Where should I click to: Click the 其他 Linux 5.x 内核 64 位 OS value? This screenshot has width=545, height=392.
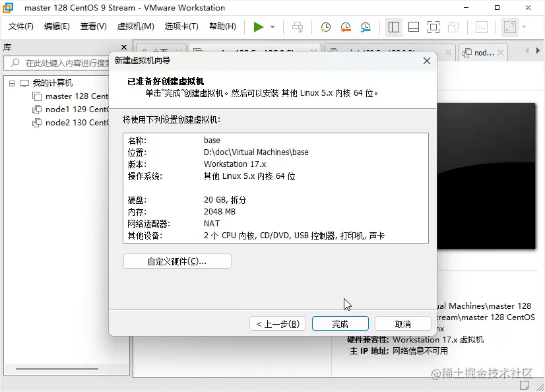[249, 176]
